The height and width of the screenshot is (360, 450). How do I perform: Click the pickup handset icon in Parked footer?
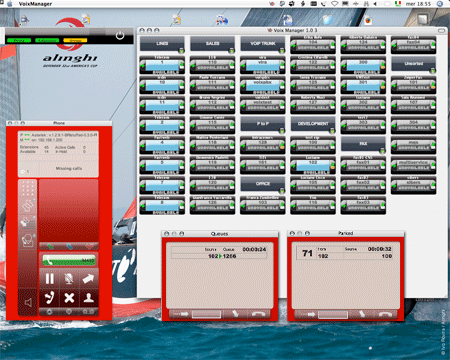coord(362,314)
